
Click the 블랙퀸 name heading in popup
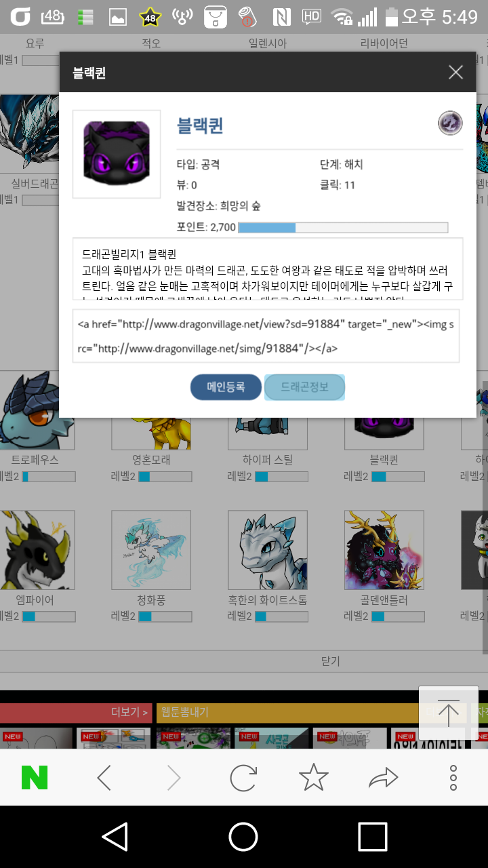[201, 125]
